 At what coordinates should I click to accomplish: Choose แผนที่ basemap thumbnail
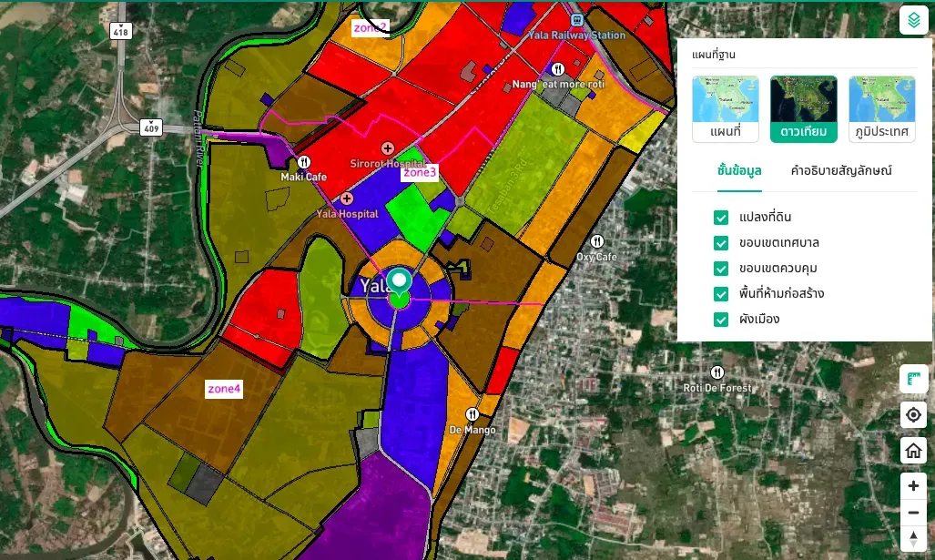coord(725,109)
